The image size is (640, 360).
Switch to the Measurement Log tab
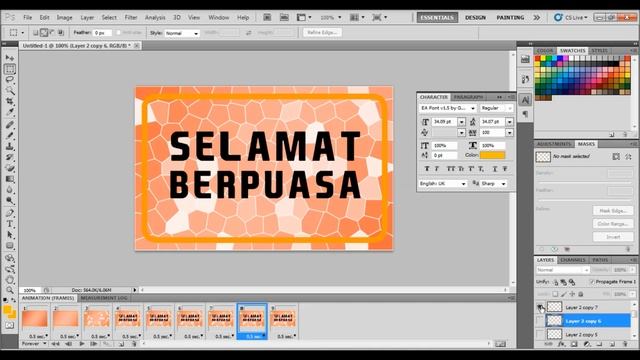104,298
